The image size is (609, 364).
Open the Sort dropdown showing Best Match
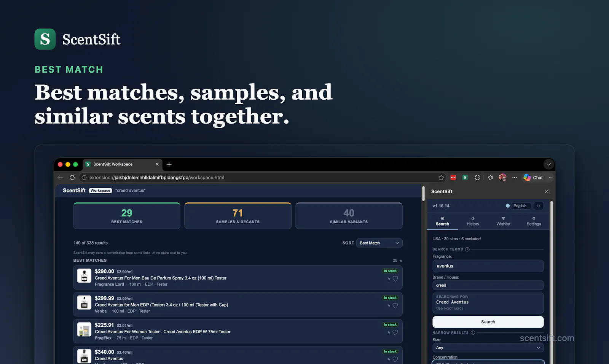pos(379,243)
